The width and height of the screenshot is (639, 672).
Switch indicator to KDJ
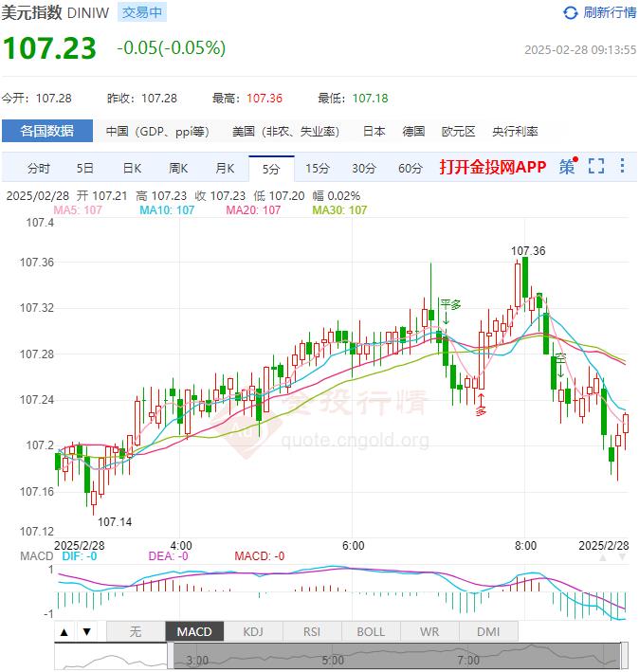(253, 632)
